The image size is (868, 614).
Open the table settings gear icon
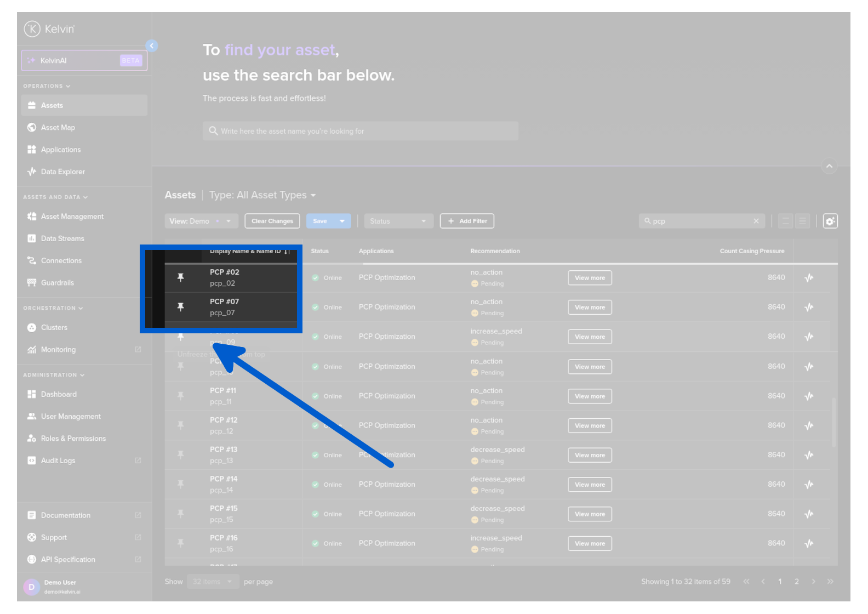pyautogui.click(x=830, y=221)
